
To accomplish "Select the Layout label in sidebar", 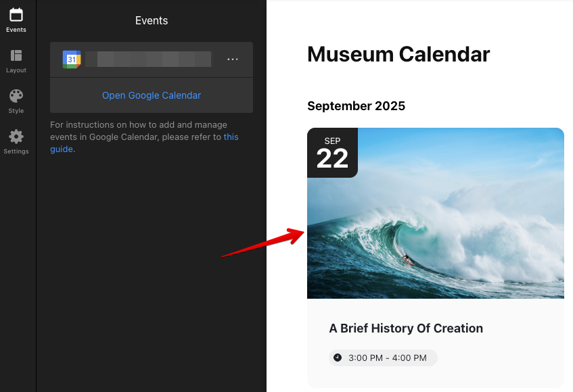I will pyautogui.click(x=16, y=70).
